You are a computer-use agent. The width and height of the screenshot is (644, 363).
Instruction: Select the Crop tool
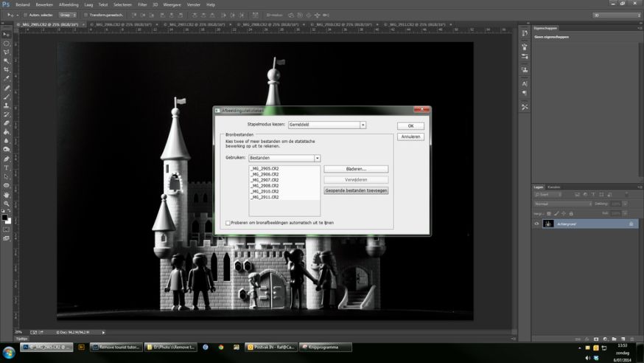(x=7, y=70)
